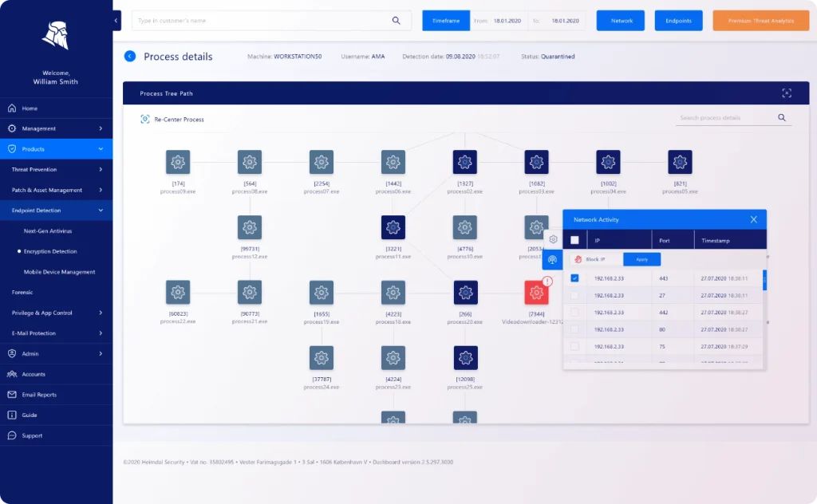The height and width of the screenshot is (504, 817).
Task: Collapse the sidebar using the arrow handle
Action: [117, 20]
